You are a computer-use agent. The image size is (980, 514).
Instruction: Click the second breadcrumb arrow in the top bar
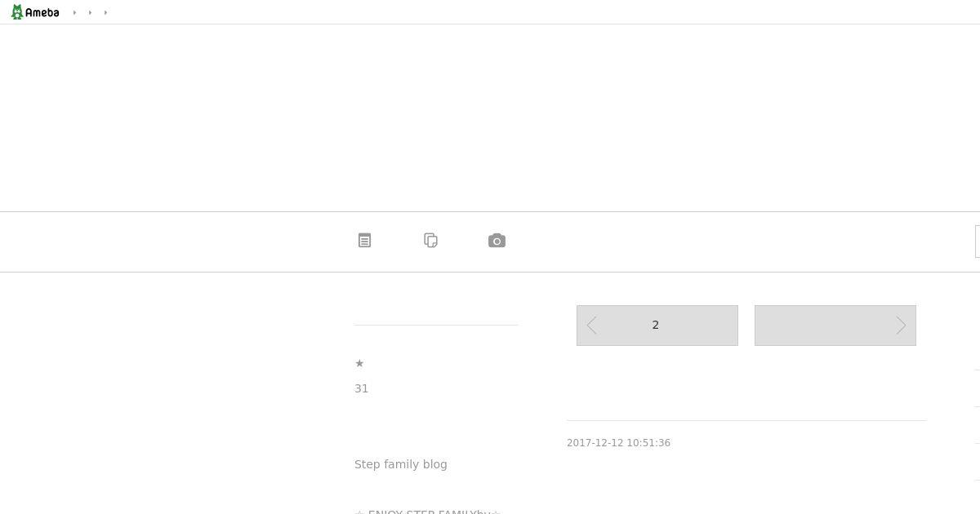pyautogui.click(x=90, y=12)
